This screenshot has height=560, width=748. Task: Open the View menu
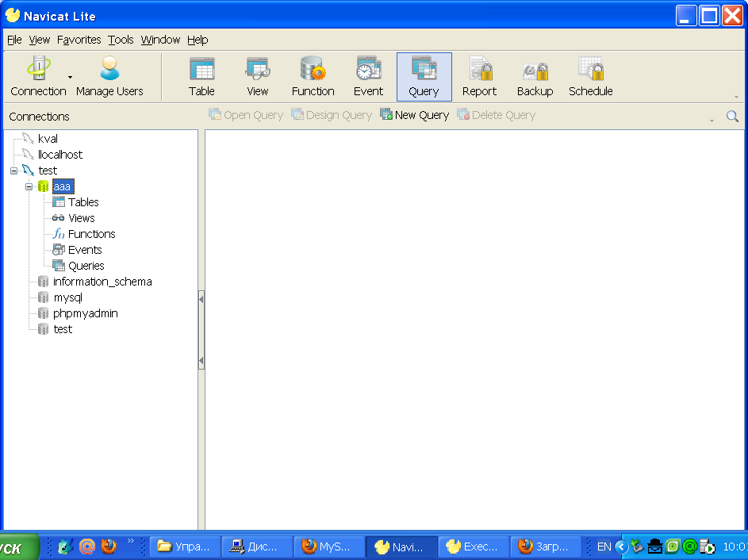pos(39,40)
